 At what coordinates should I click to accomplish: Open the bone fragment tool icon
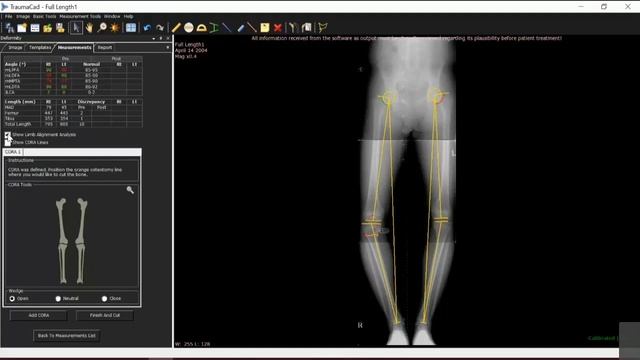click(x=293, y=27)
